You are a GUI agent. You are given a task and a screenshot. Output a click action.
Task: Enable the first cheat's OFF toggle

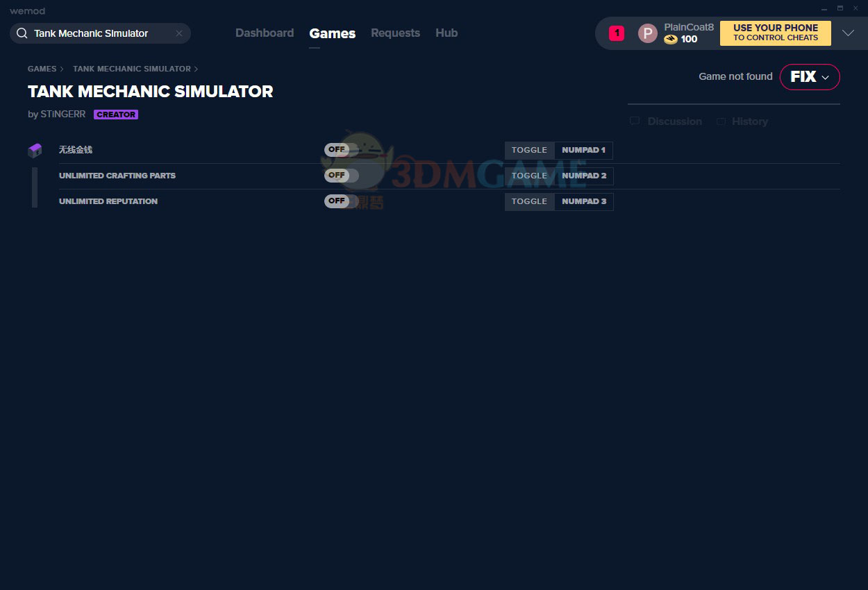pyautogui.click(x=341, y=150)
